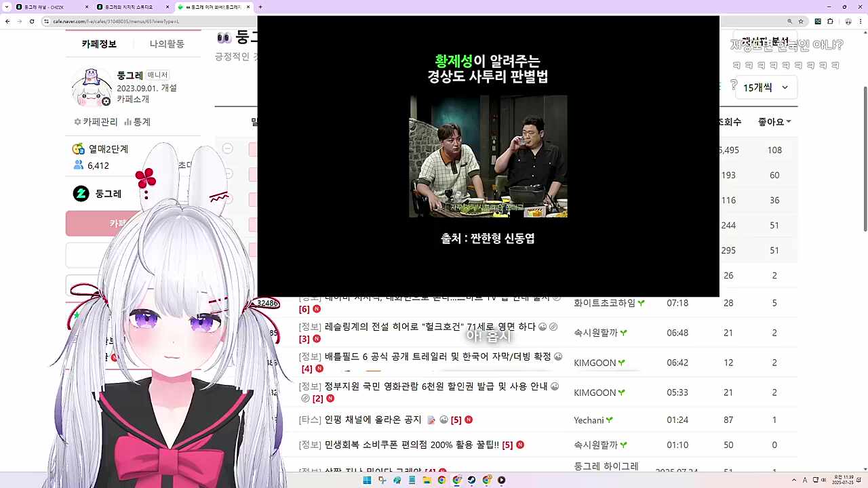Screen dimensions: 868x488
Task: Click the video thumbnail in the overlay
Action: coord(488,156)
